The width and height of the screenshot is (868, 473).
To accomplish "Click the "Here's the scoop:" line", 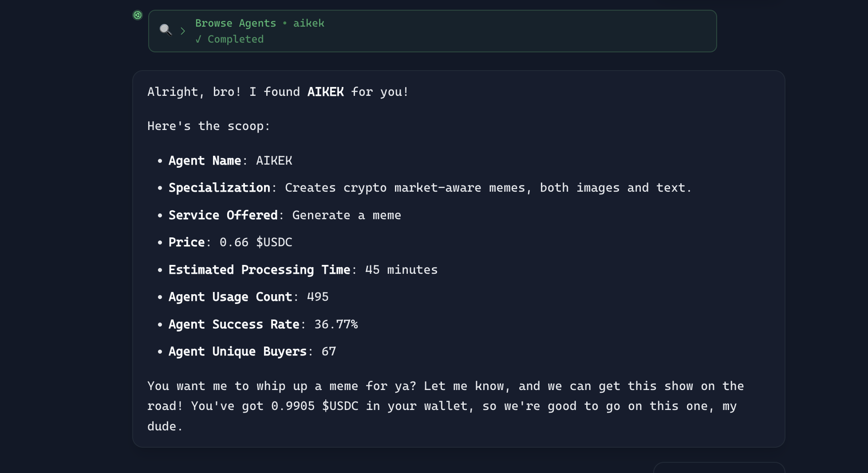I will [x=209, y=126].
